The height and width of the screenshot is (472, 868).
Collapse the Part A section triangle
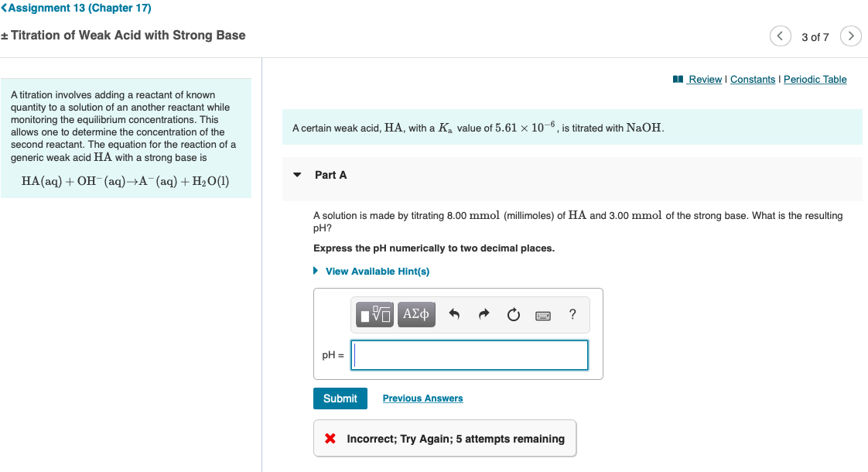(297, 175)
